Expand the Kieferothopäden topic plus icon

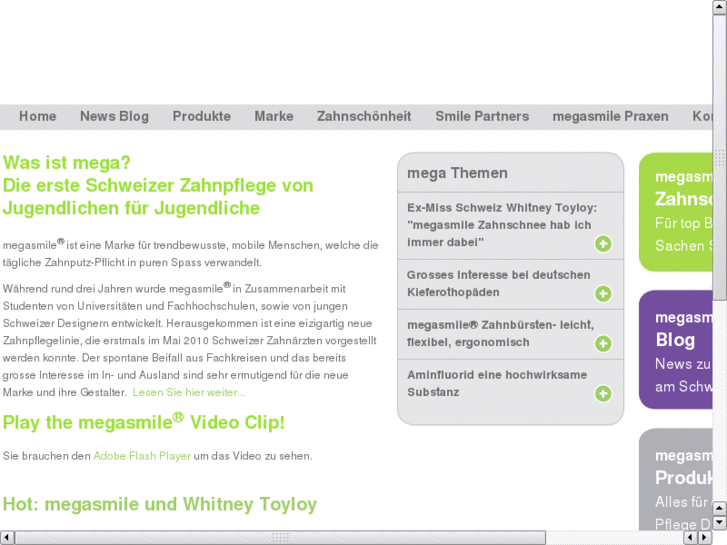pos(603,294)
